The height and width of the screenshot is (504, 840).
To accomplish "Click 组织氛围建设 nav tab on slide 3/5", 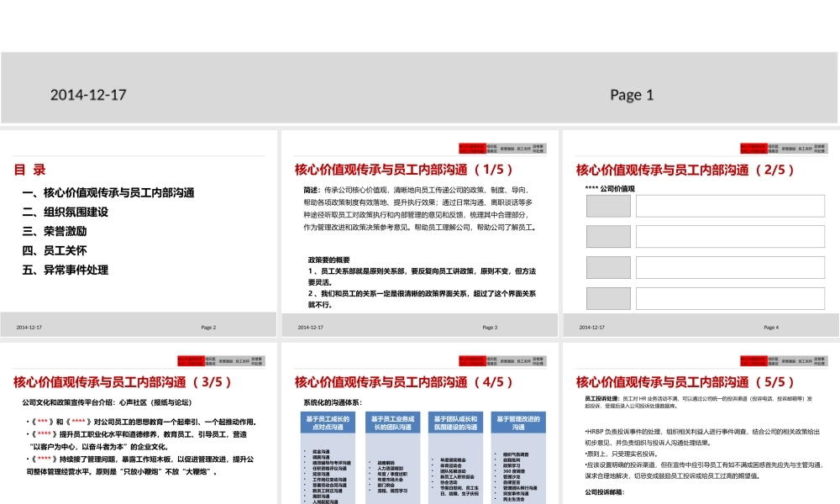I will (211, 361).
